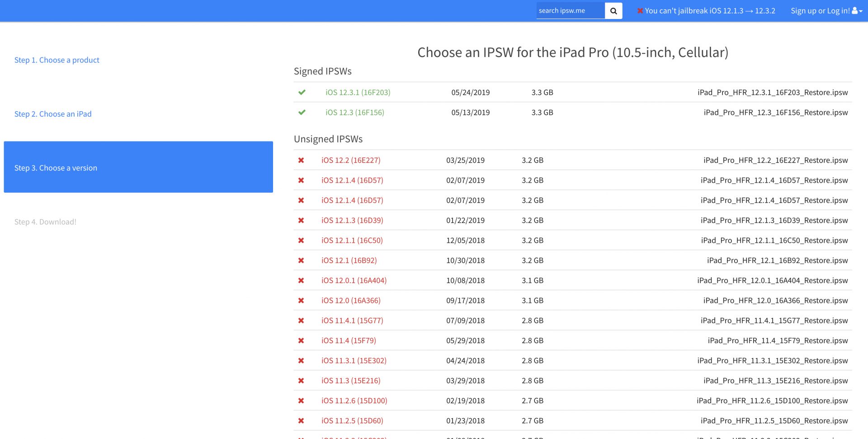Screen dimensions: 868x439
Task: Select iOS 11.4.1 (15G77) version
Action: [x=352, y=321]
